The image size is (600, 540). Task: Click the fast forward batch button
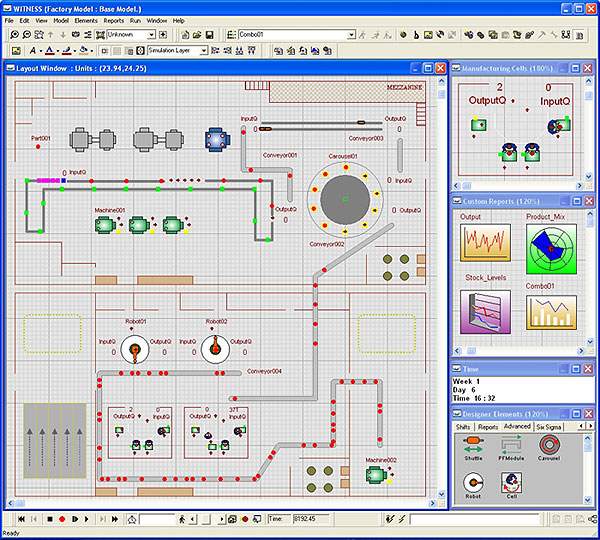point(114,519)
